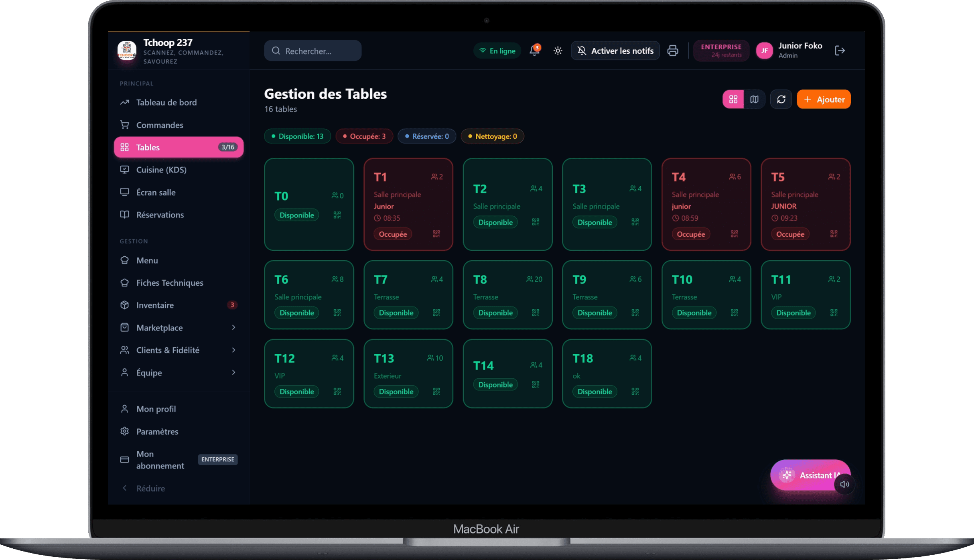Activate notifications with Activer les notifs
974x560 pixels.
coord(615,51)
